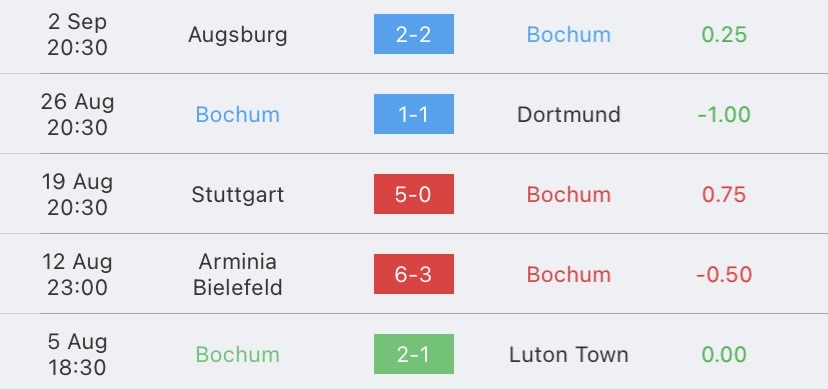Open the Augsburg vs Bochum 2-2 score
Image resolution: width=828 pixels, height=389 pixels.
tap(413, 34)
